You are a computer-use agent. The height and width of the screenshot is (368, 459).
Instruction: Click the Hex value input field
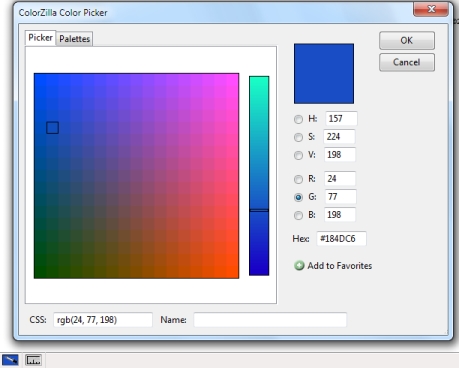click(x=341, y=239)
